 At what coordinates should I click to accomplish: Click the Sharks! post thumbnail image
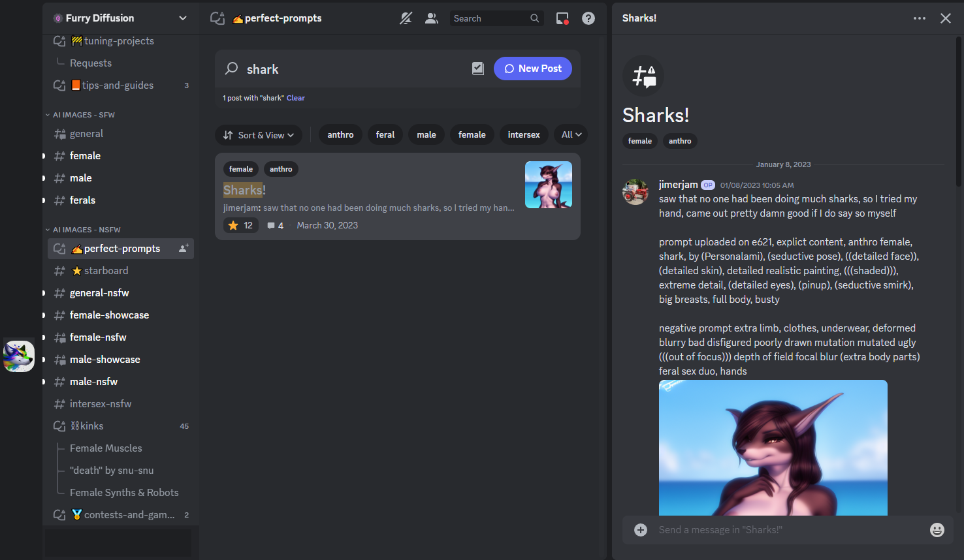549,185
